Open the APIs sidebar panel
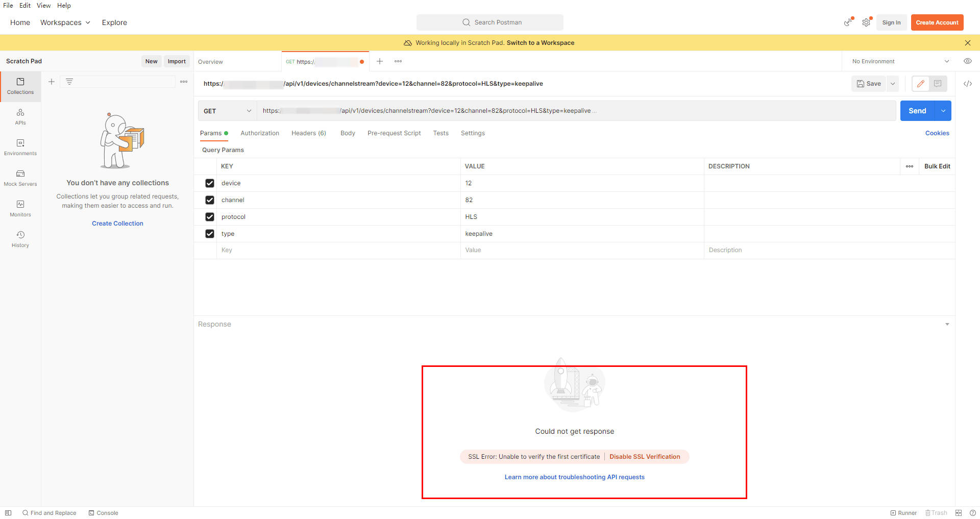The height and width of the screenshot is (519, 980). [20, 117]
